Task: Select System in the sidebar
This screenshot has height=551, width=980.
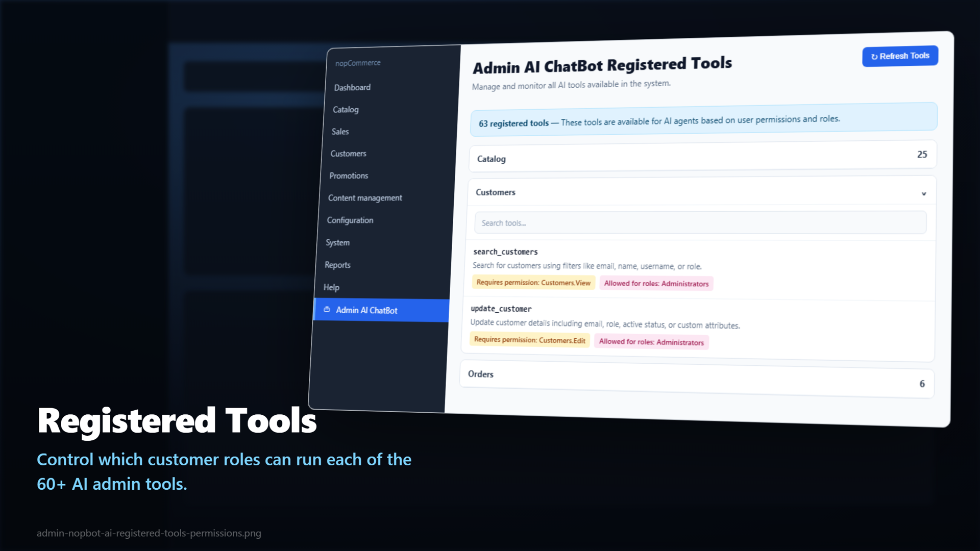Action: pos(337,242)
